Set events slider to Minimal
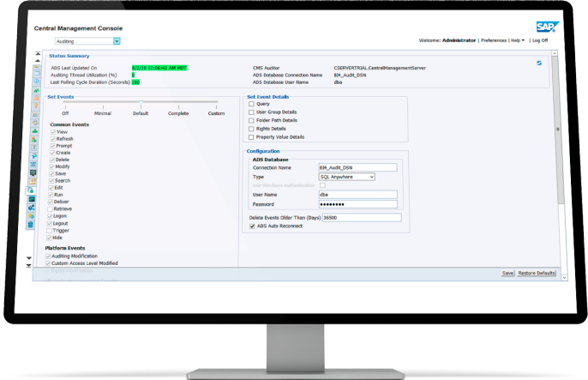This screenshot has width=588, height=380. (x=103, y=113)
